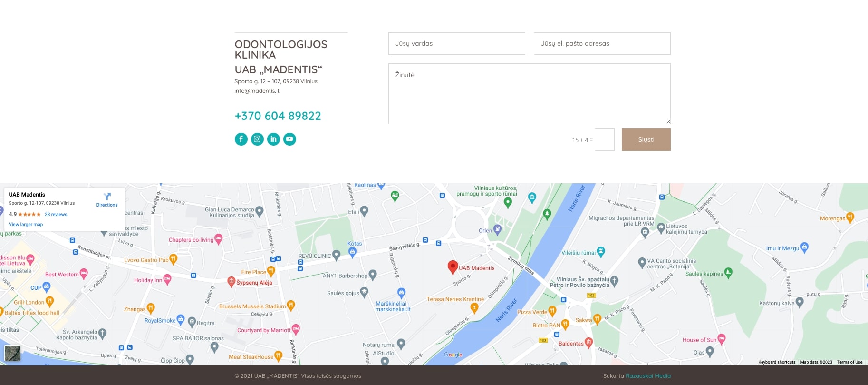The image size is (868, 385).
Task: Click the Morengas restaurant marker
Action: (x=850, y=217)
